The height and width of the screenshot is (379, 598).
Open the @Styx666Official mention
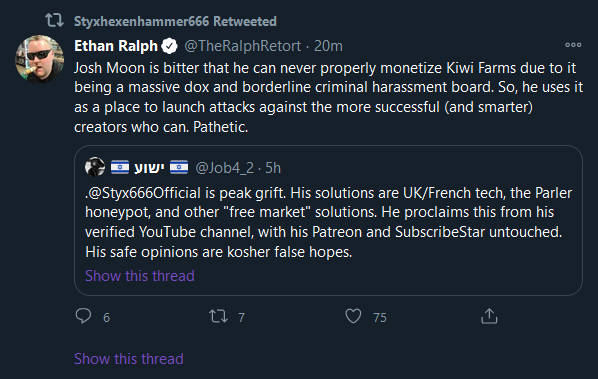pos(144,193)
